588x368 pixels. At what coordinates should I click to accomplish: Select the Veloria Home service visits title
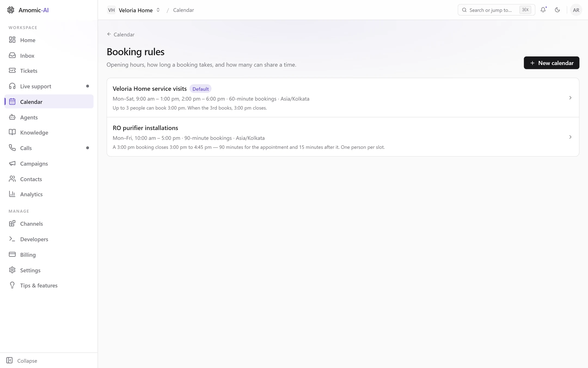click(x=150, y=89)
